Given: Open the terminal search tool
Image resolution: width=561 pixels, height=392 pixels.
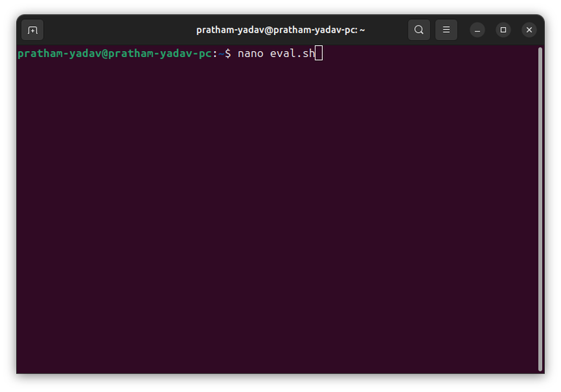Looking at the screenshot, I should click(x=419, y=30).
